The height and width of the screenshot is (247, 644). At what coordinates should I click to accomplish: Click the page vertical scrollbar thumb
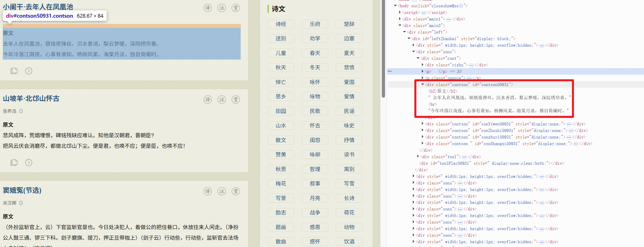[x=383, y=48]
